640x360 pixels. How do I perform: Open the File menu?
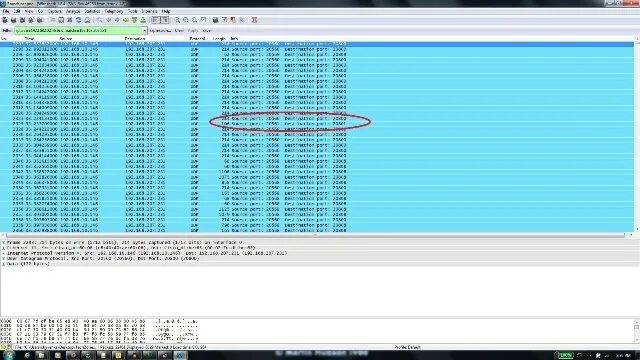tap(6, 11)
